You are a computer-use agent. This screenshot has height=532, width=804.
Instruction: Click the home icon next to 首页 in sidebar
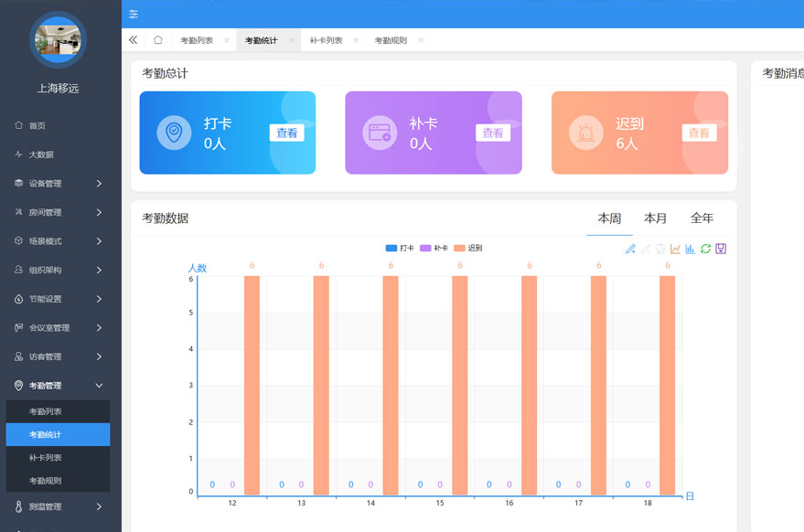pos(19,125)
